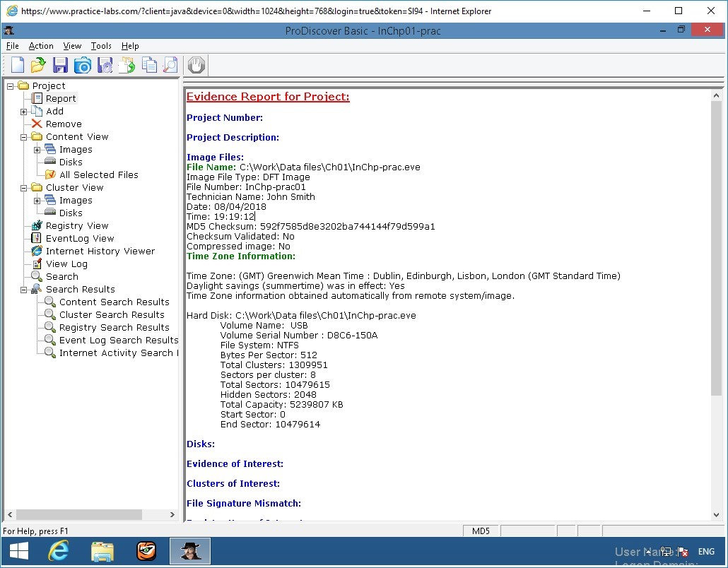Click the floppy-with-gear toolbar icon
Viewport: 728px width, 568px height.
105,65
